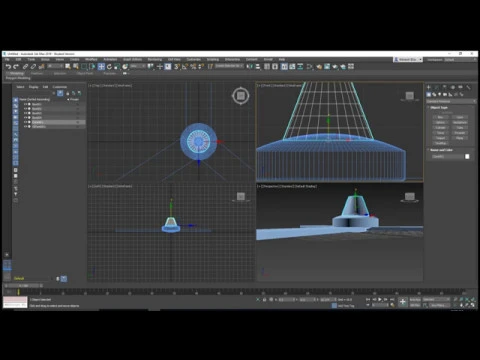Screen dimensions: 480x360
Task: Click the Play Animation button
Action: click(380, 299)
